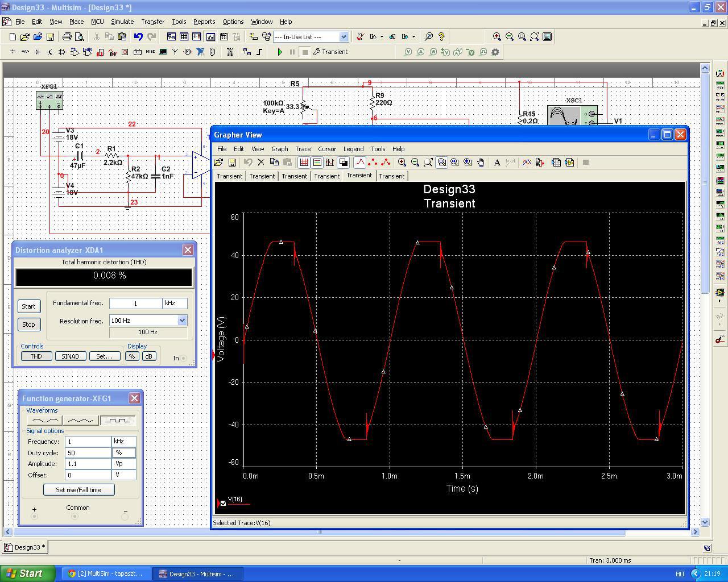The height and width of the screenshot is (582, 728).
Task: Expand the In-Use List dropdown
Action: pos(344,37)
